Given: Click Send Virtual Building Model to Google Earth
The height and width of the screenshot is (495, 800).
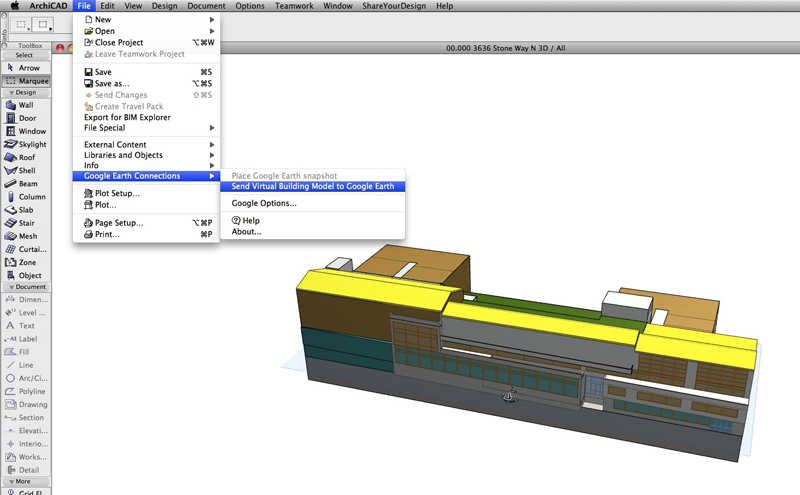Looking at the screenshot, I should coord(312,186).
